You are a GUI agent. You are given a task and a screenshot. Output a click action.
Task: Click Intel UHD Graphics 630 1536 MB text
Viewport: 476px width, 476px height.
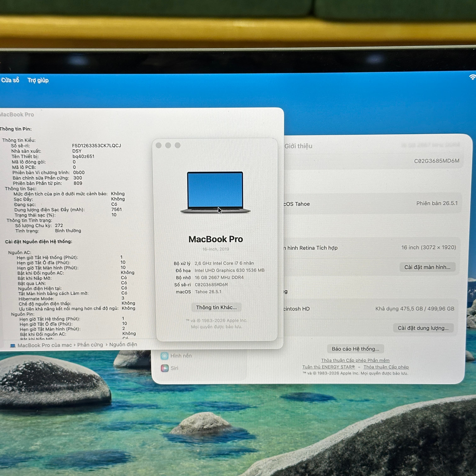click(229, 270)
